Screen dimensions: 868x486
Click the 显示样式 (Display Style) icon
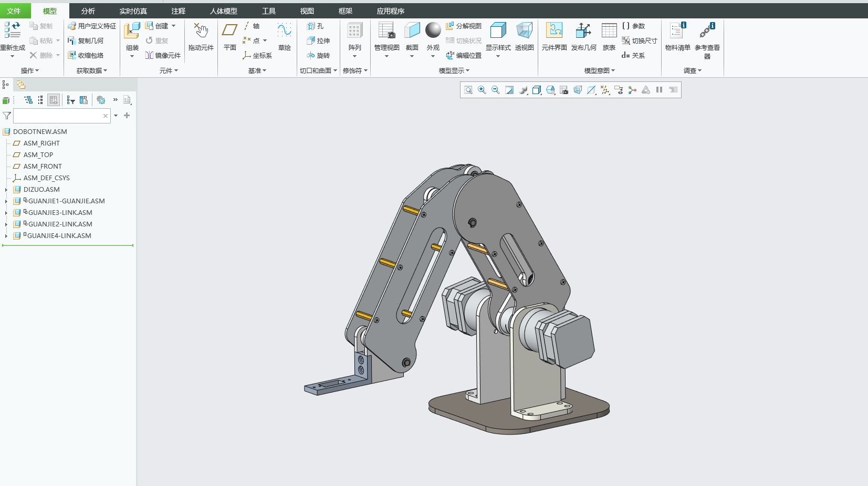[x=498, y=30]
